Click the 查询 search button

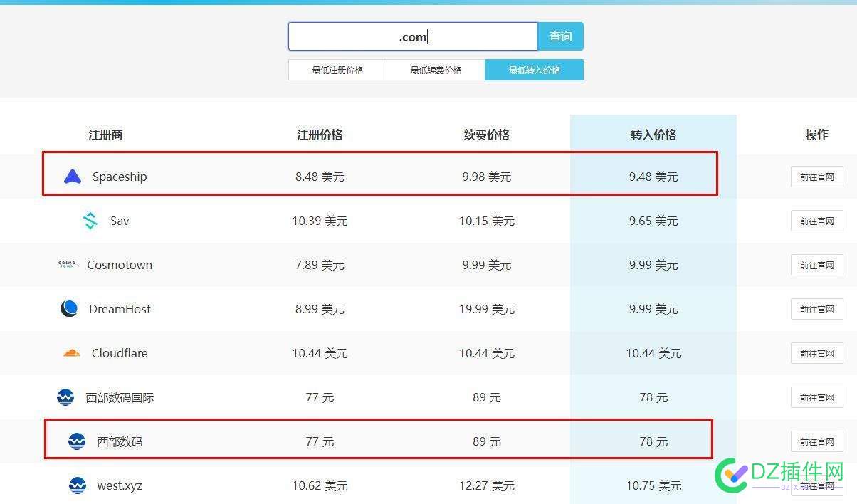click(560, 36)
